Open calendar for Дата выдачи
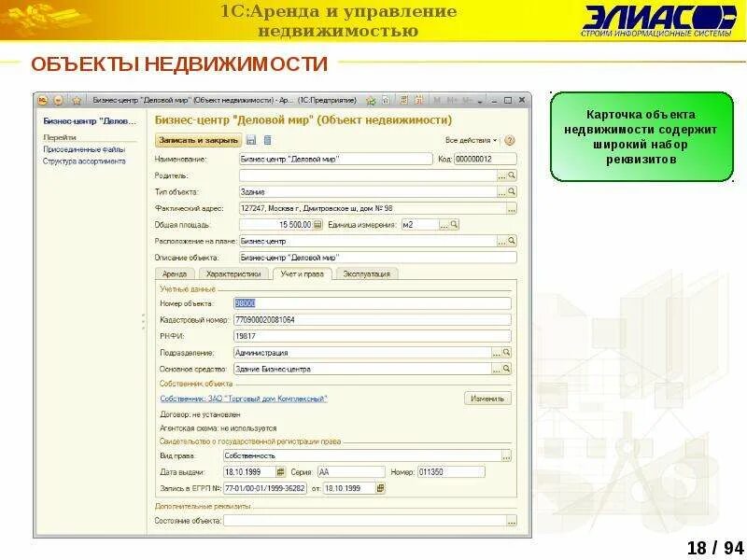This screenshot has height=560, width=747. [x=281, y=472]
